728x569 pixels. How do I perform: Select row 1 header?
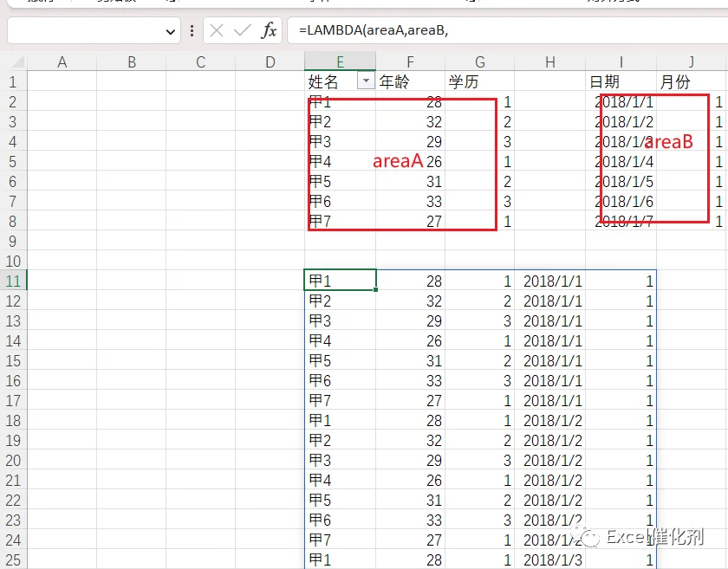[x=13, y=81]
